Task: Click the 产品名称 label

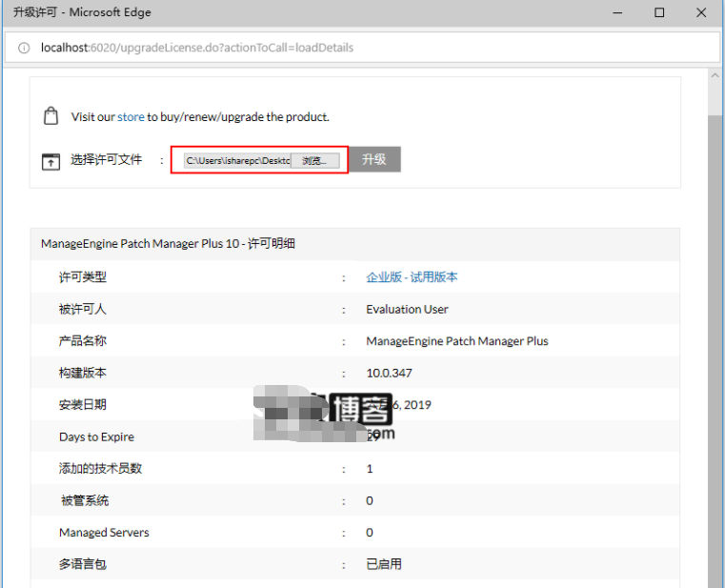Action: pos(83,341)
